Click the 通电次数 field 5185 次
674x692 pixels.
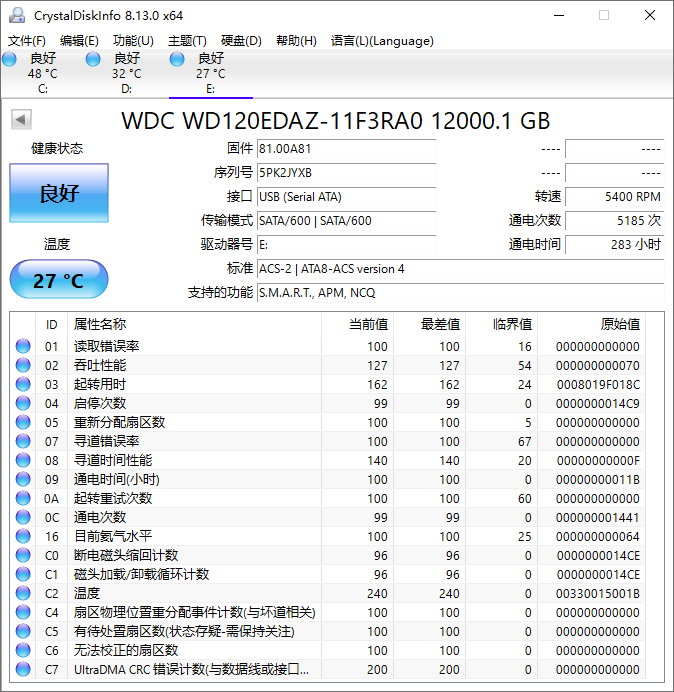614,220
